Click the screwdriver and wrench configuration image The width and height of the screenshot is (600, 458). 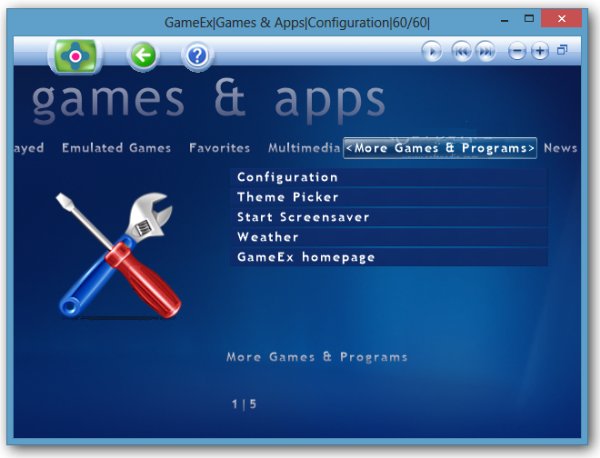click(119, 256)
